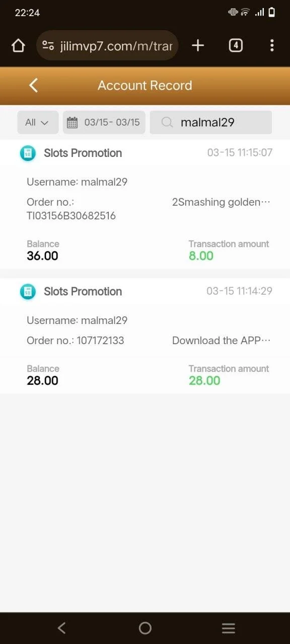Open the browser three-dot menu

pyautogui.click(x=272, y=46)
